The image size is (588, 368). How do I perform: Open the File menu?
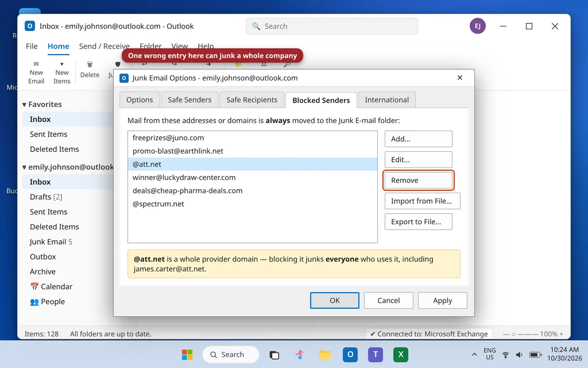pos(32,46)
